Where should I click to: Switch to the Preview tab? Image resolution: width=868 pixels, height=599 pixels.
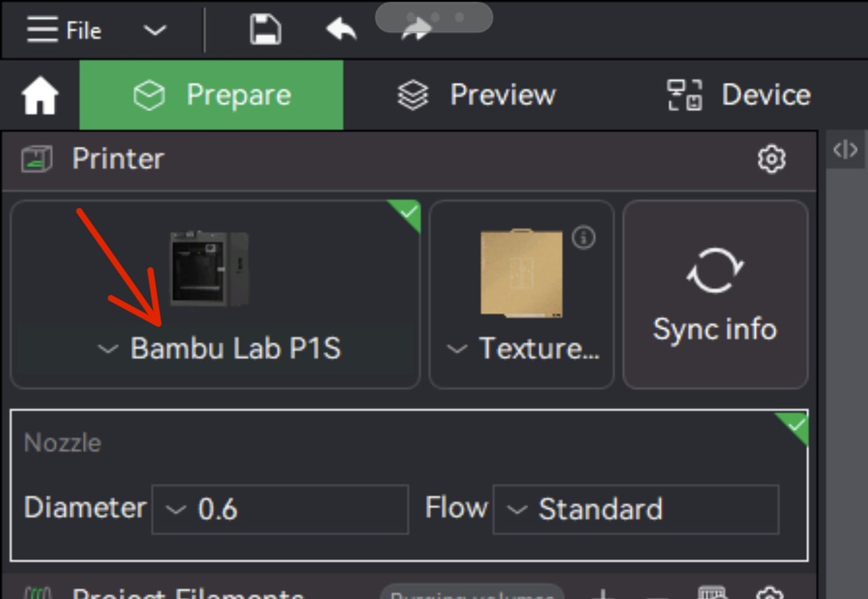coord(477,95)
